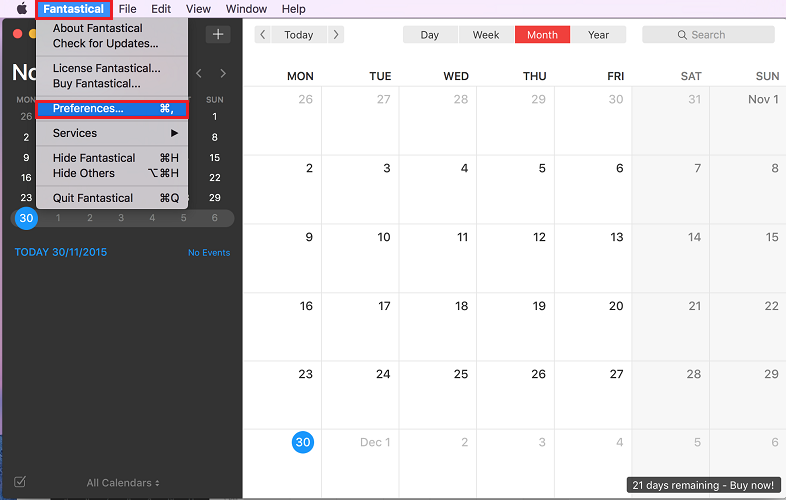
Task: Click the Today button
Action: 299,35
